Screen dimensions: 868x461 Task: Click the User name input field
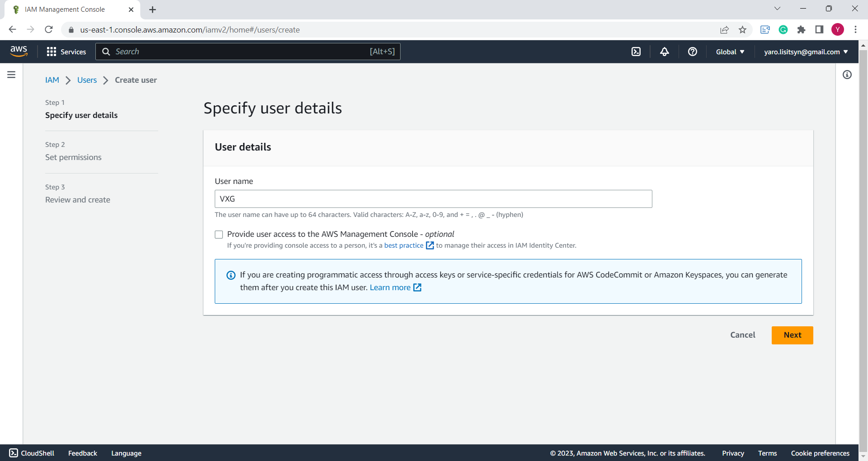tap(433, 199)
